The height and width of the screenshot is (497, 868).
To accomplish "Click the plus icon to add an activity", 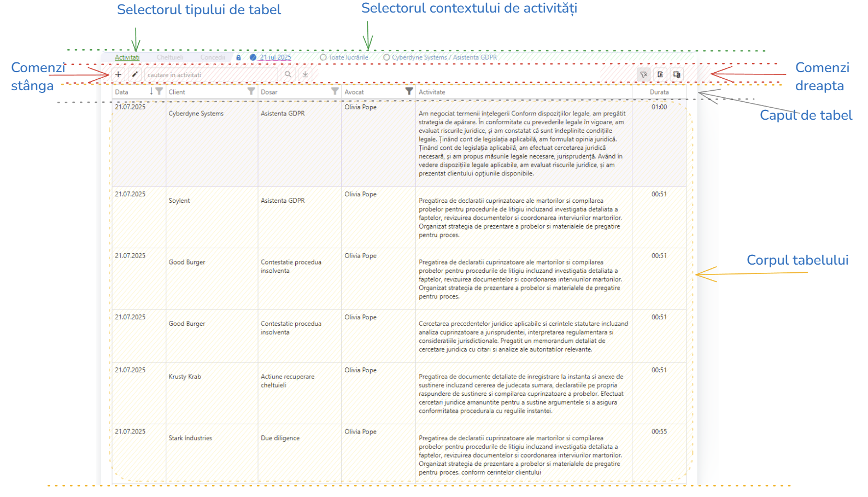I will [x=118, y=74].
